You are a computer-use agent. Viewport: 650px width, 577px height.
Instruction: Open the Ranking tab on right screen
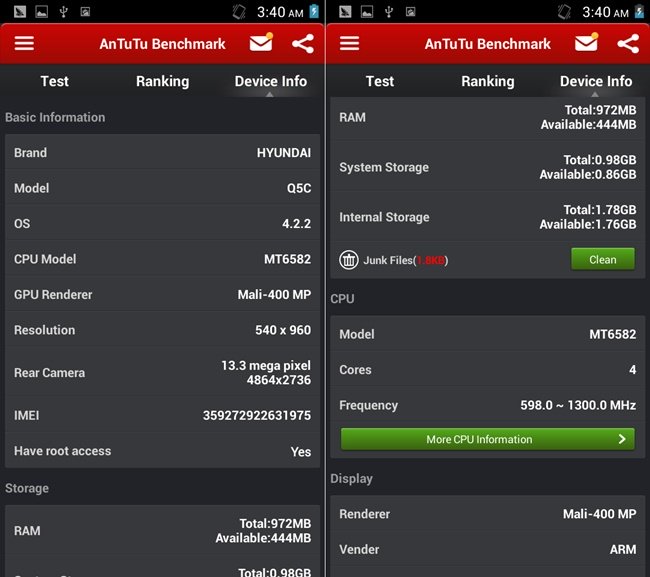[487, 81]
